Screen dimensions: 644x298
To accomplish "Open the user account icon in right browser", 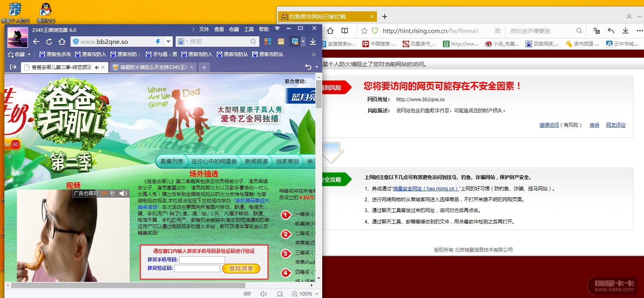I will [629, 17].
